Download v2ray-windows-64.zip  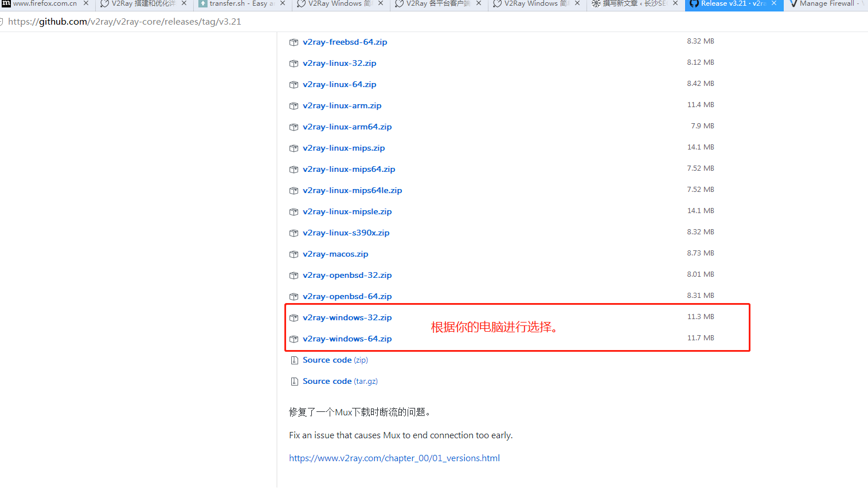347,339
